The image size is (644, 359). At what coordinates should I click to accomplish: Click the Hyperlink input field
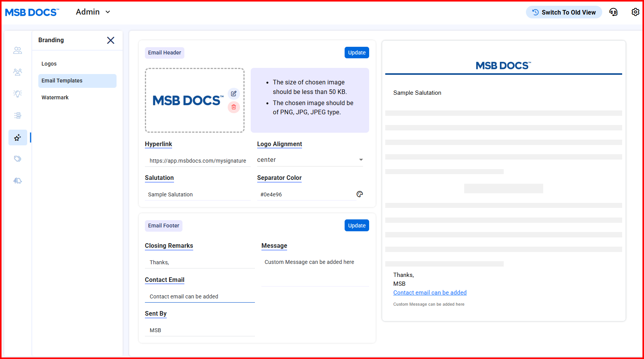[x=197, y=161]
